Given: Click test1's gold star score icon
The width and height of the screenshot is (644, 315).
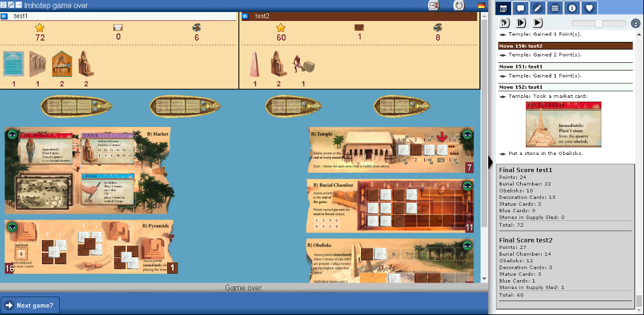Looking at the screenshot, I should (39, 27).
